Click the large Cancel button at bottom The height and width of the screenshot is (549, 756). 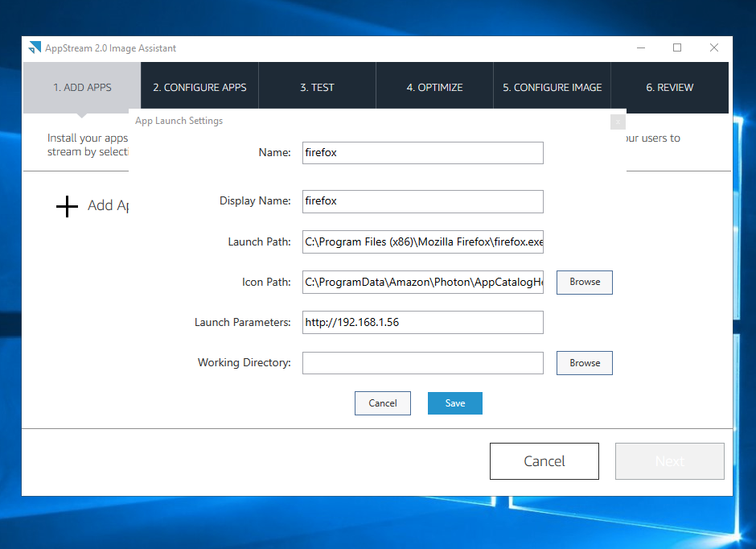pos(544,461)
